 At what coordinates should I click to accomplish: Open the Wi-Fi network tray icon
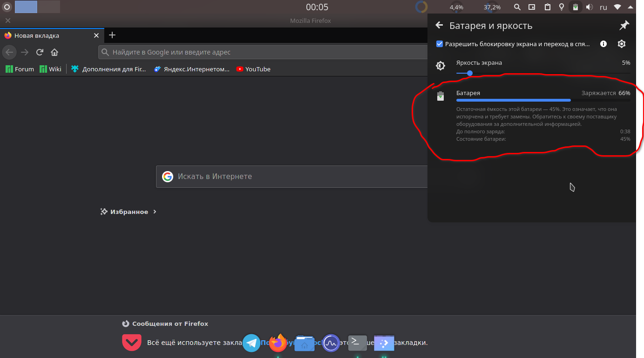(x=617, y=7)
